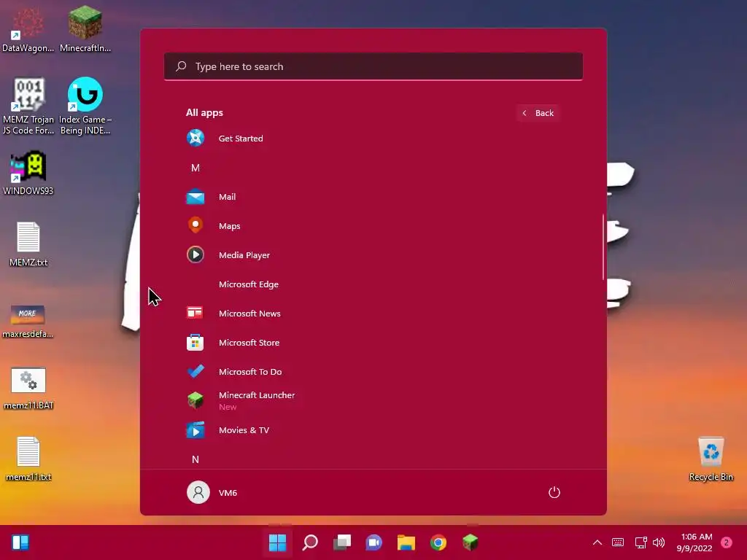Select the memz11.BAT desktop file
This screenshot has width=747, height=560.
point(28,388)
